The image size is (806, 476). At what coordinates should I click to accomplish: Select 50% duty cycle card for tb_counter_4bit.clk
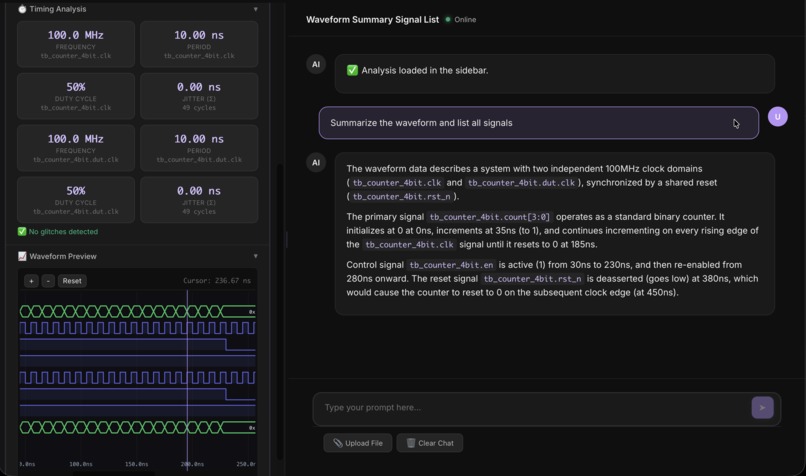pyautogui.click(x=76, y=96)
